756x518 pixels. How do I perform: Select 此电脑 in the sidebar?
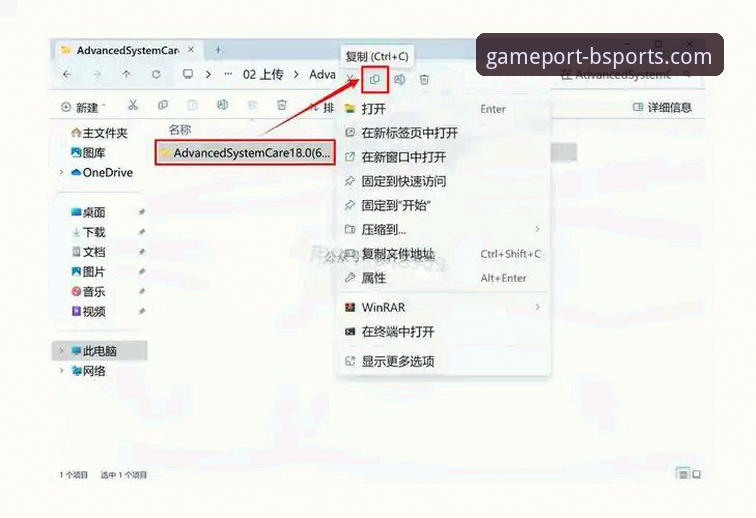click(x=99, y=351)
